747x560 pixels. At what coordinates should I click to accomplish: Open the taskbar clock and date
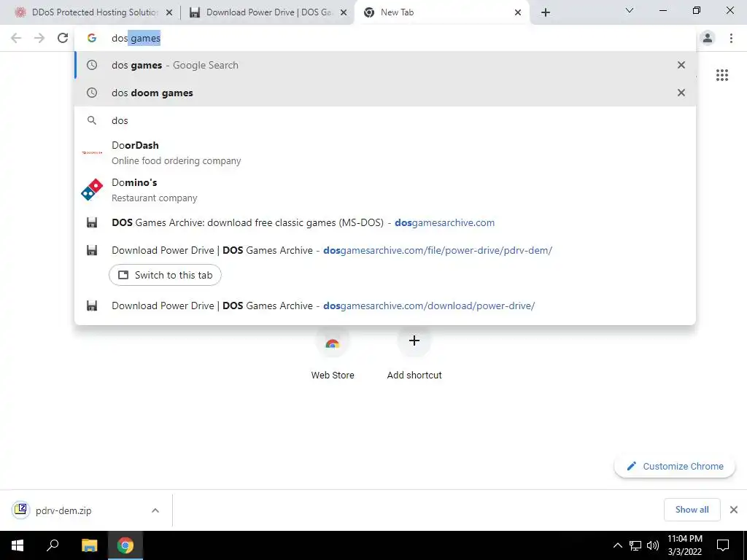coord(684,545)
